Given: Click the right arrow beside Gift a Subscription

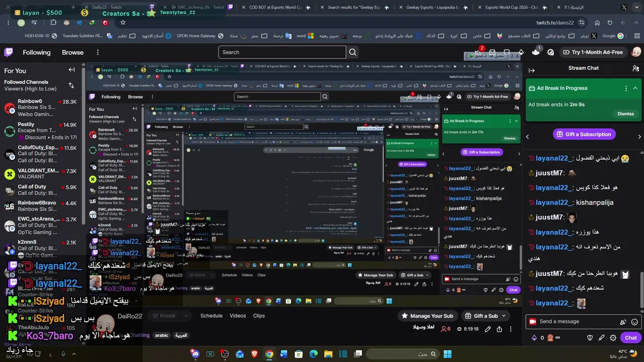Looking at the screenshot, I should coord(639,136).
